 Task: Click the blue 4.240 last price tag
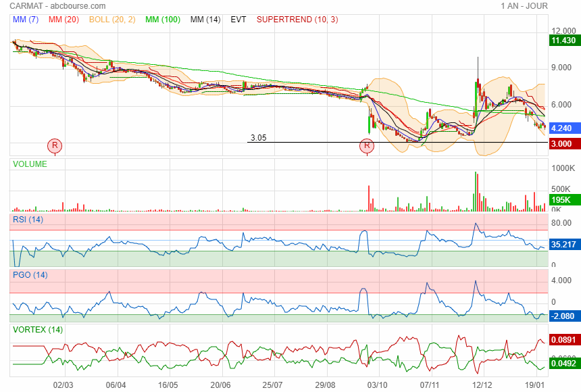[562, 128]
